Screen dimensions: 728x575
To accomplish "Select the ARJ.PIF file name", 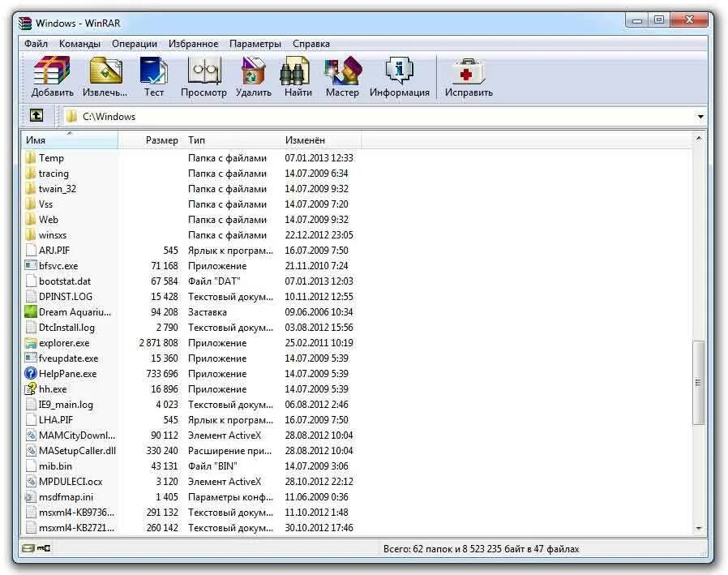I will [54, 251].
